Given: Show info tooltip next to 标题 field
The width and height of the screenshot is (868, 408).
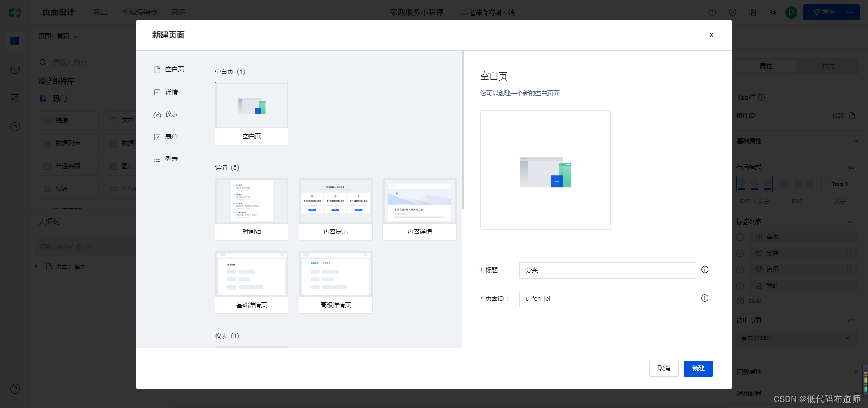Looking at the screenshot, I should click(x=705, y=270).
